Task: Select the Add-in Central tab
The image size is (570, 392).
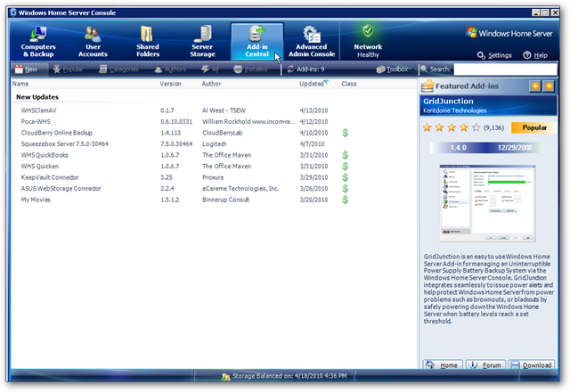Action: pos(256,42)
